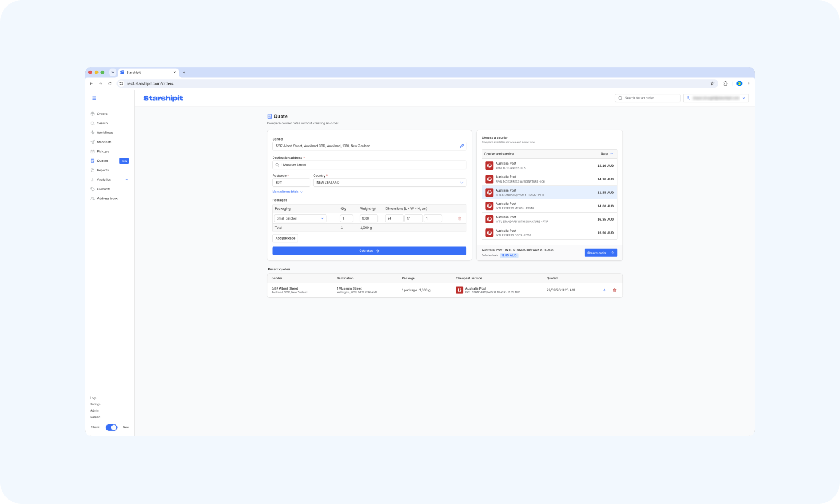Open Manifests in the sidebar
This screenshot has width=840, height=504.
(x=104, y=142)
